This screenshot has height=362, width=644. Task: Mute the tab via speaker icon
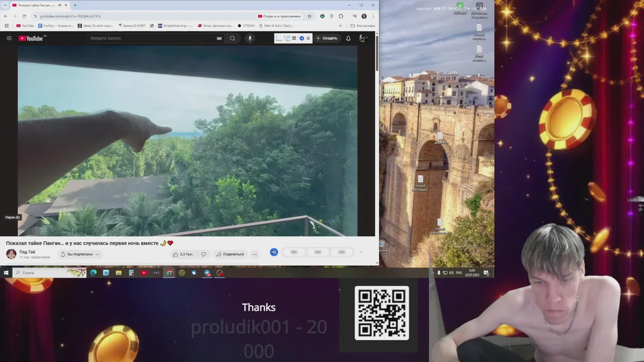(59, 5)
